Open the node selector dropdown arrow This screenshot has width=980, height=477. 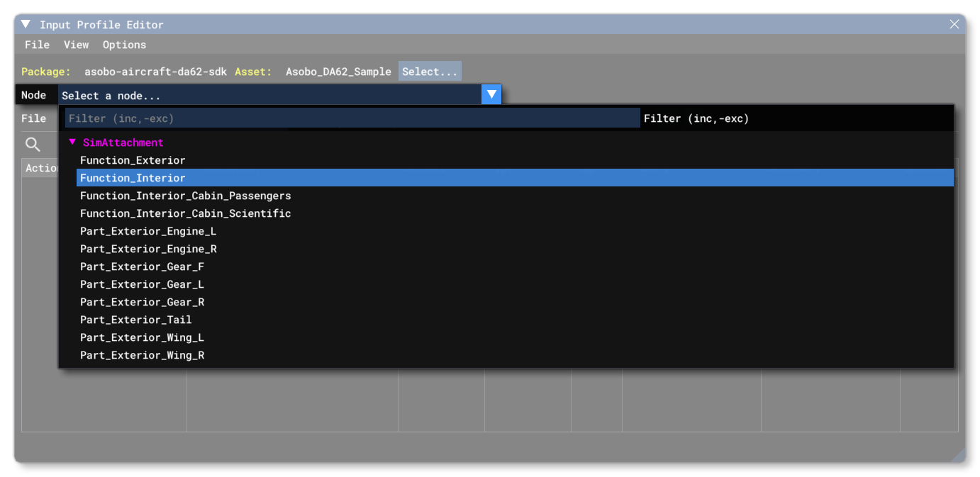click(x=491, y=94)
